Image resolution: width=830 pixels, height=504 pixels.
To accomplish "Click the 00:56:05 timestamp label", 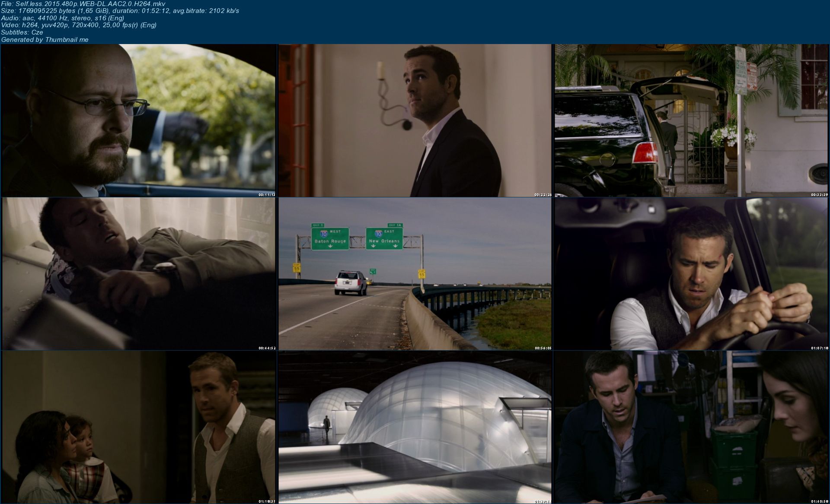I will pyautogui.click(x=543, y=348).
